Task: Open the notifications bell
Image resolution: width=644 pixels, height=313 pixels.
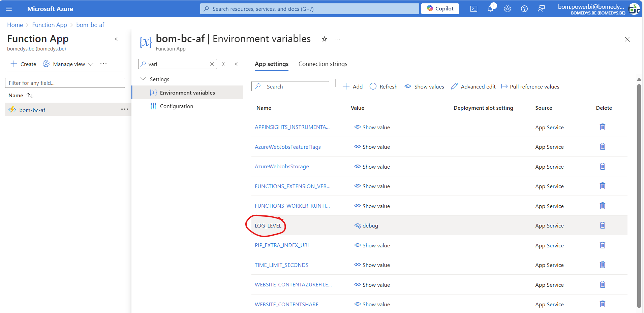Action: pos(491,9)
